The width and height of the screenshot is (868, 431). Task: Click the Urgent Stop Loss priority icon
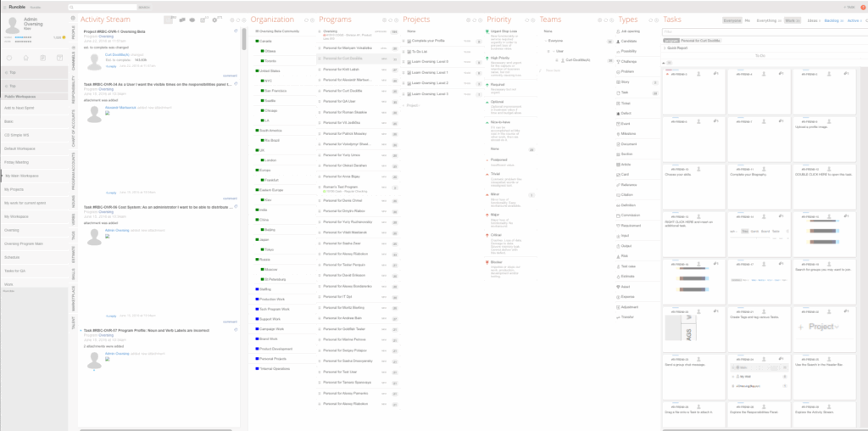point(487,31)
